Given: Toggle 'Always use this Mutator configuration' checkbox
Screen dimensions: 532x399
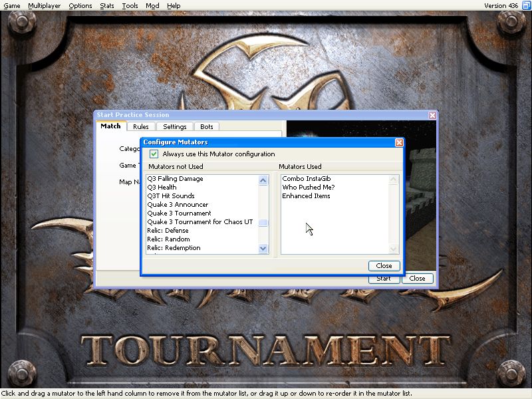Looking at the screenshot, I should tap(154, 154).
